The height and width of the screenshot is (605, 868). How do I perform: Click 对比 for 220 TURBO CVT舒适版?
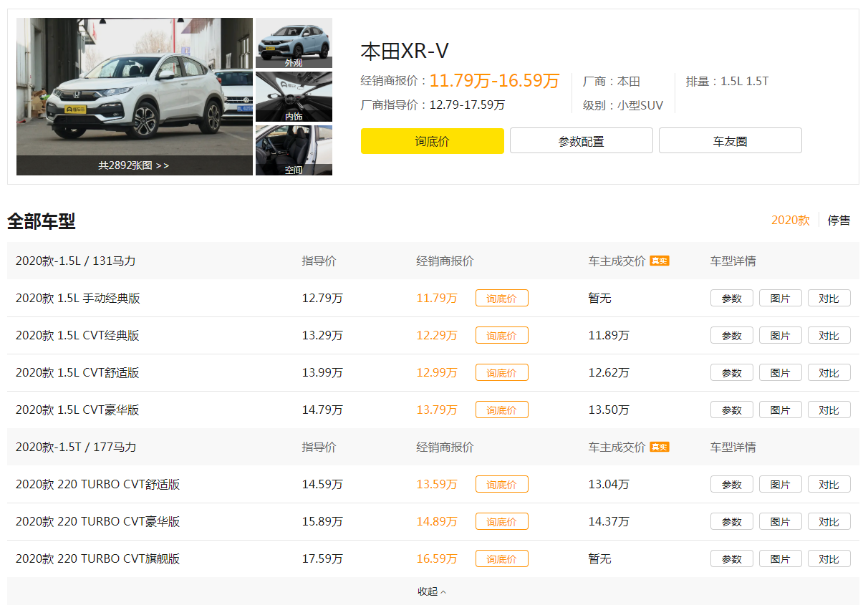click(x=829, y=484)
